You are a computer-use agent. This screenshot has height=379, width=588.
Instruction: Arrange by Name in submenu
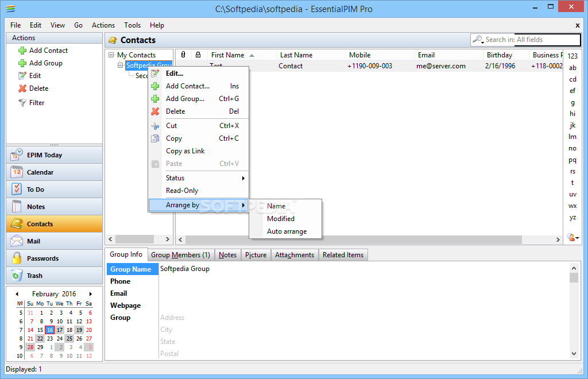click(276, 206)
